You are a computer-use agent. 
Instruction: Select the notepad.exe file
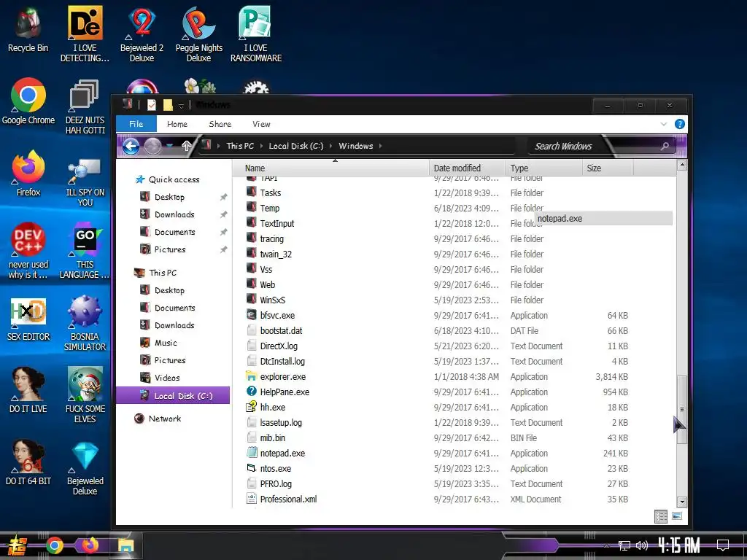click(x=282, y=454)
